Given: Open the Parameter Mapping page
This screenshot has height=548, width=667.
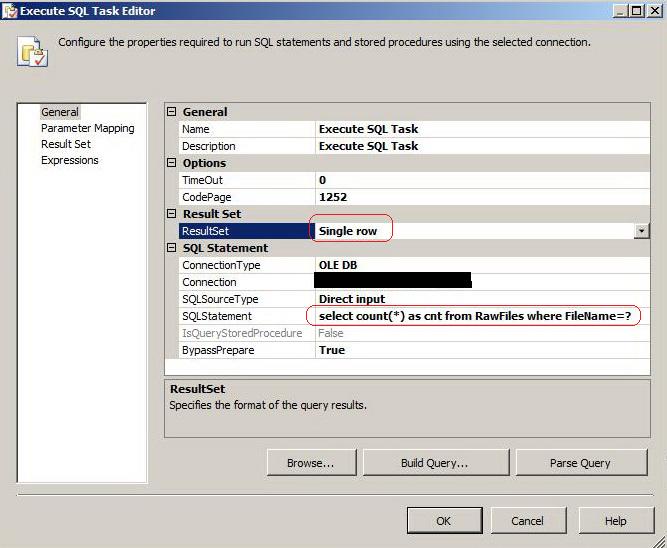Looking at the screenshot, I should (x=87, y=128).
